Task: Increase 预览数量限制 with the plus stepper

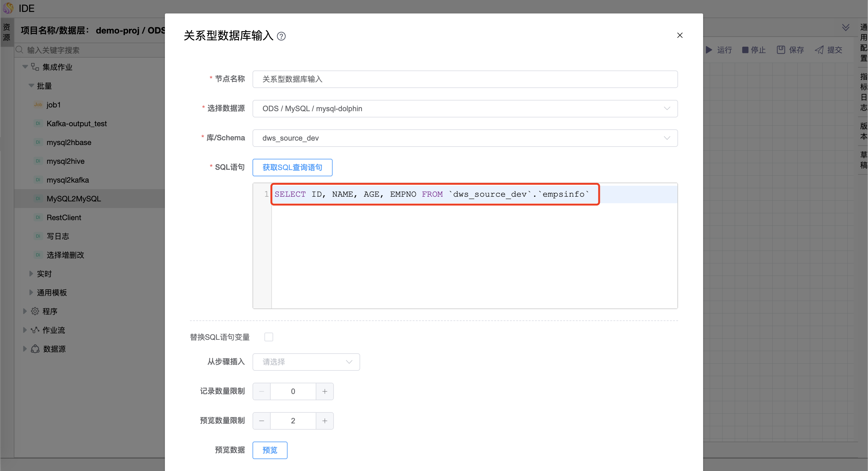Action: (324, 421)
